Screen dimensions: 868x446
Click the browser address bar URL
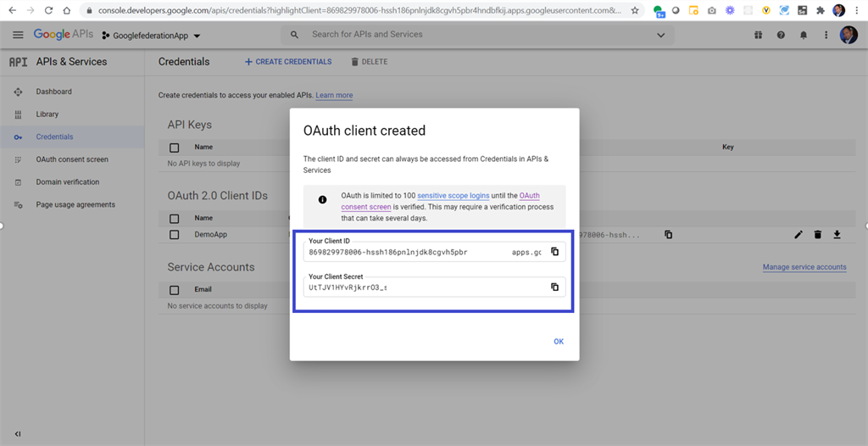pos(359,10)
